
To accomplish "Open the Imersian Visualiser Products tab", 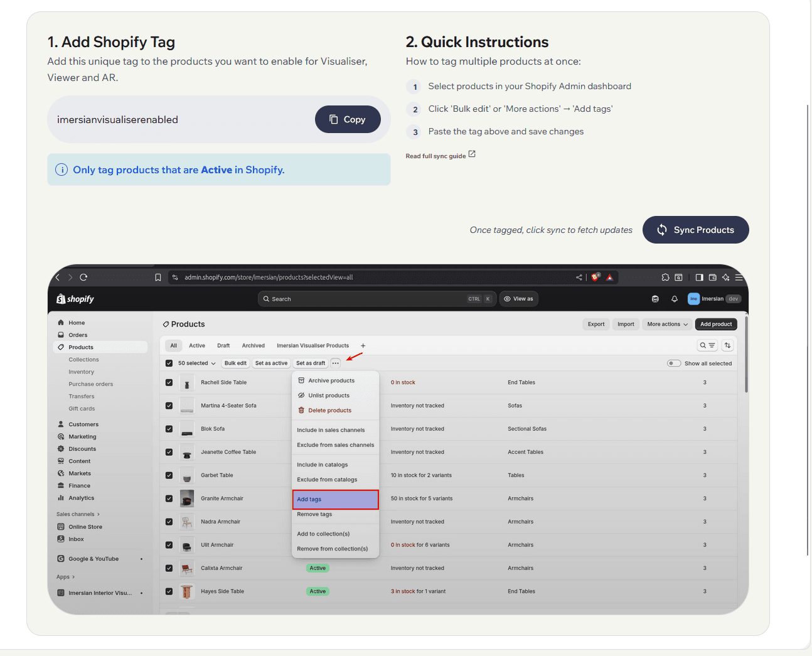I will point(313,345).
